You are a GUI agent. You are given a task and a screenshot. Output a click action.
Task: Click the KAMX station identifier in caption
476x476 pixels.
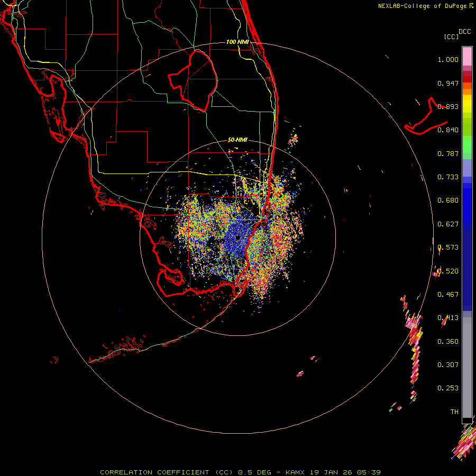coord(295,472)
